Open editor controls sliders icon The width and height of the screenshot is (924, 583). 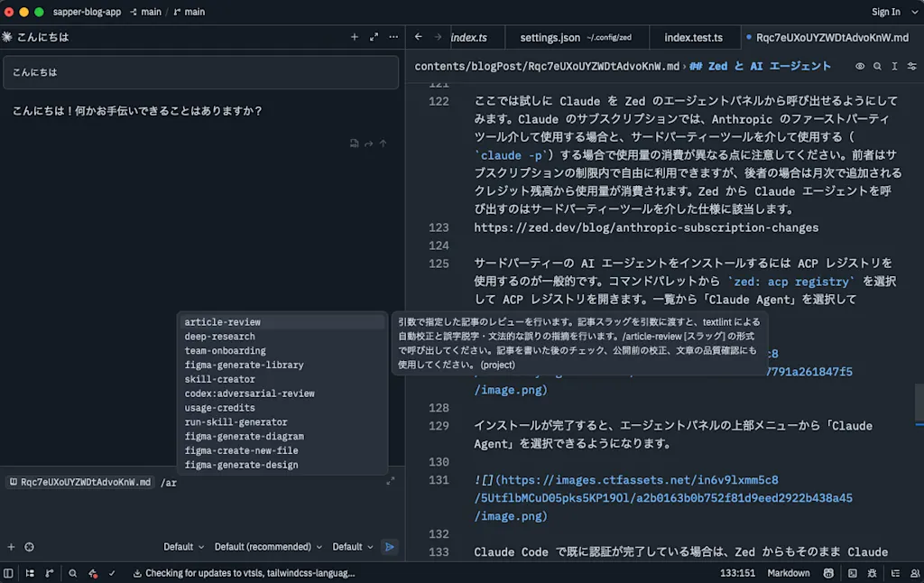click(x=912, y=66)
